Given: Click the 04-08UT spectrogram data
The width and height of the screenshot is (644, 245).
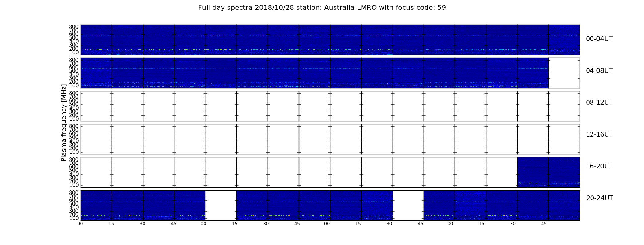Looking at the screenshot, I should 314,73.
